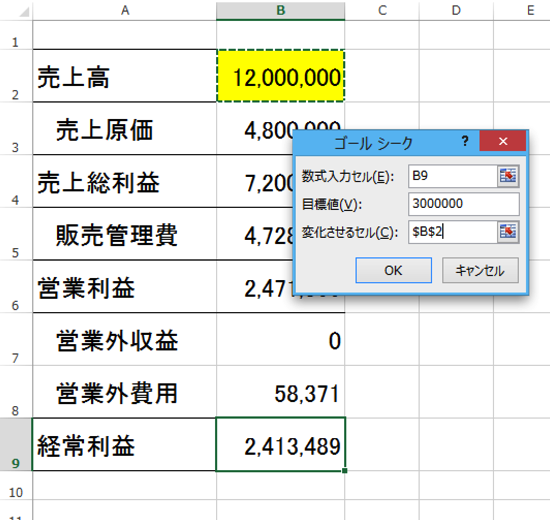550x520 pixels.
Task: Select row 5 header
Action: (x=16, y=234)
